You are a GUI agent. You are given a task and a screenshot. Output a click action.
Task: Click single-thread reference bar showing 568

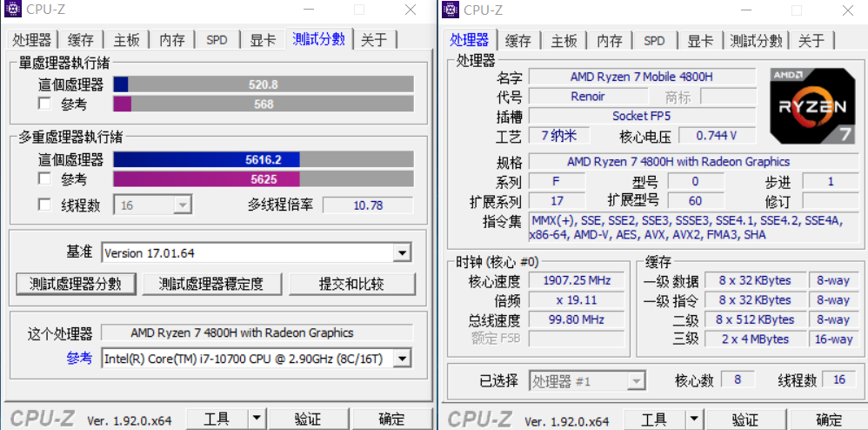pos(264,104)
